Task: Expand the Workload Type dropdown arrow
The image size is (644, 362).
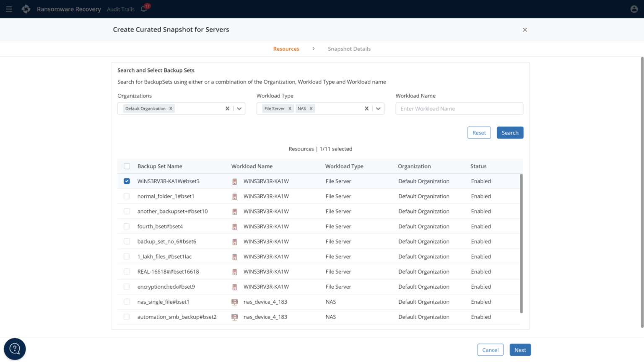Action: pos(378,109)
